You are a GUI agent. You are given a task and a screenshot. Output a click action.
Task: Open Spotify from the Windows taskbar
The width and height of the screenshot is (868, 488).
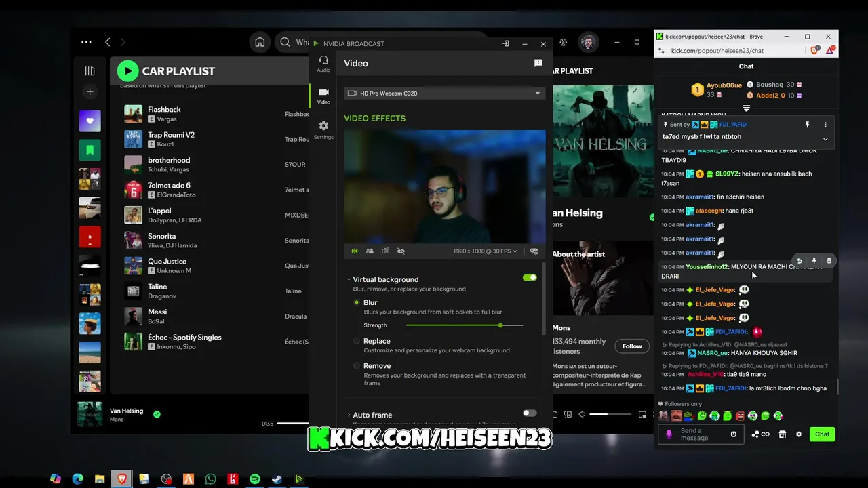click(255, 479)
